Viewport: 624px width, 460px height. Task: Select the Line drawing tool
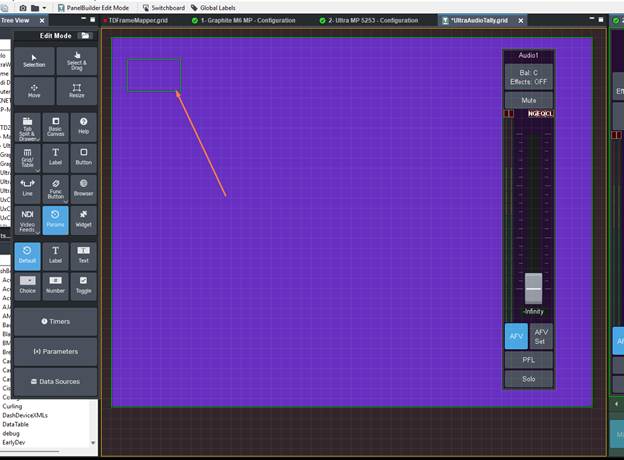click(x=27, y=189)
